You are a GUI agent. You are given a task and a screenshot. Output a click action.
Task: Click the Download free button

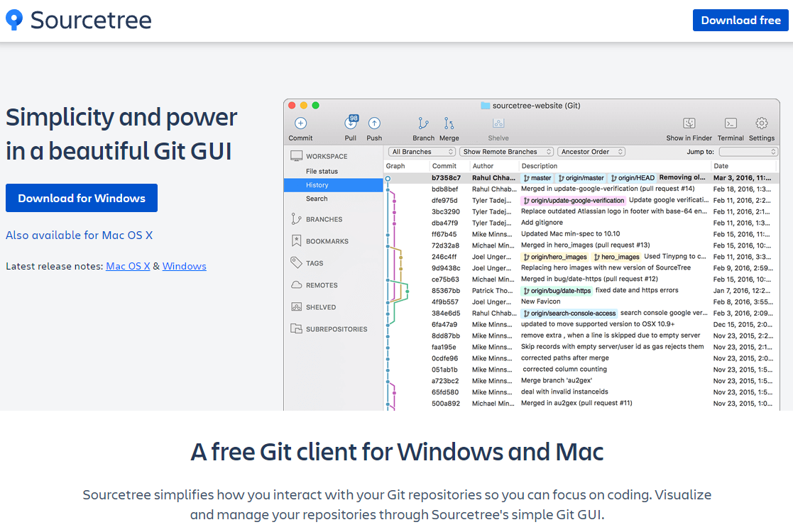tap(740, 20)
